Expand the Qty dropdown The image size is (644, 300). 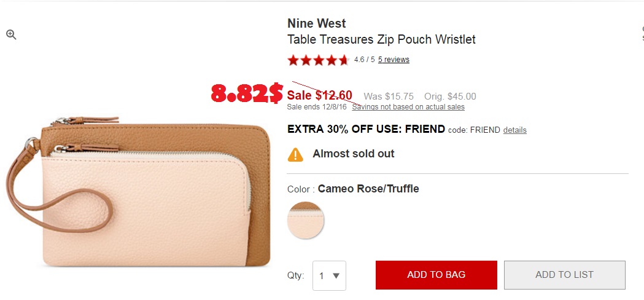coord(329,275)
